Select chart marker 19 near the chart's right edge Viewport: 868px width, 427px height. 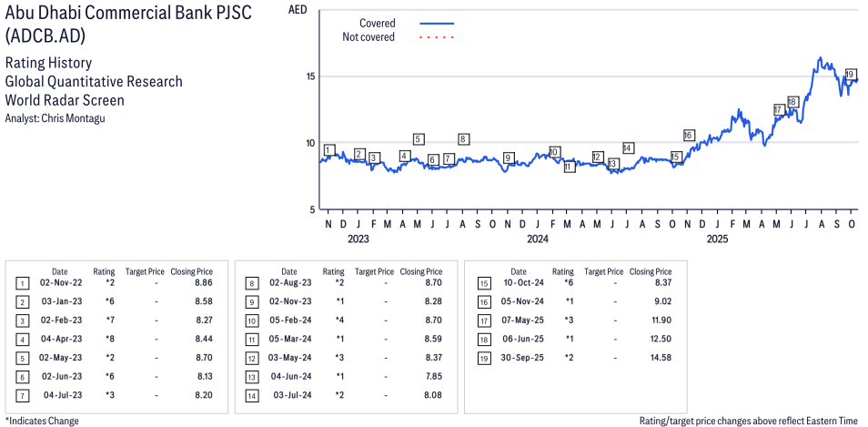point(850,75)
